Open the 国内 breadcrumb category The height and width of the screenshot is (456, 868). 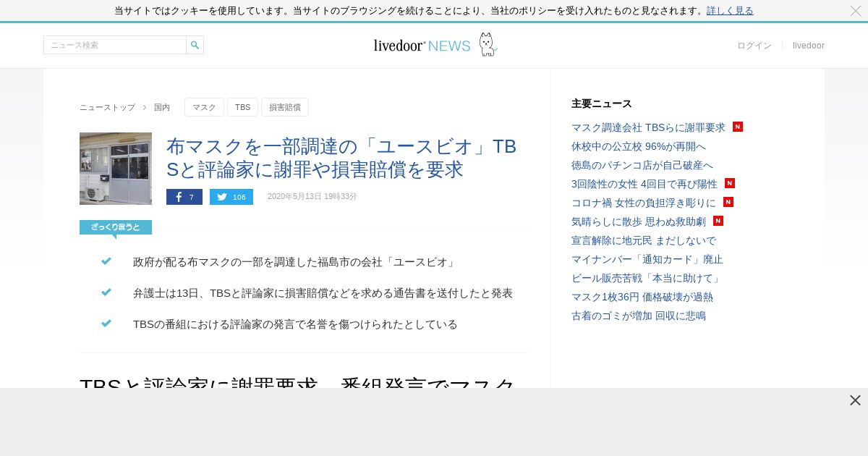click(162, 107)
